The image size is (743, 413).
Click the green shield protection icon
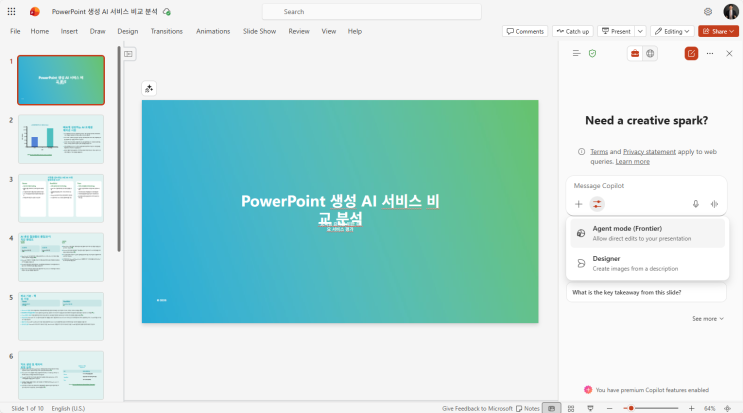pyautogui.click(x=592, y=54)
